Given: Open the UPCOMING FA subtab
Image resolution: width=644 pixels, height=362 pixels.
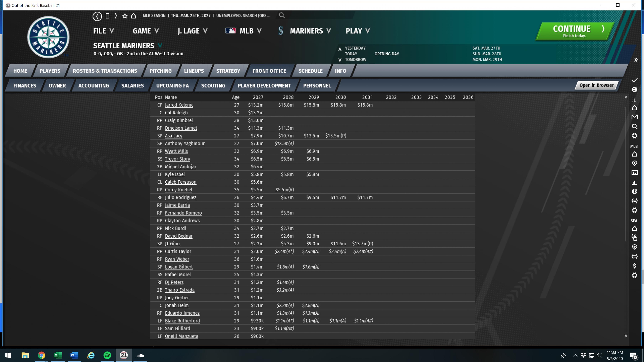Looking at the screenshot, I should click(x=172, y=86).
